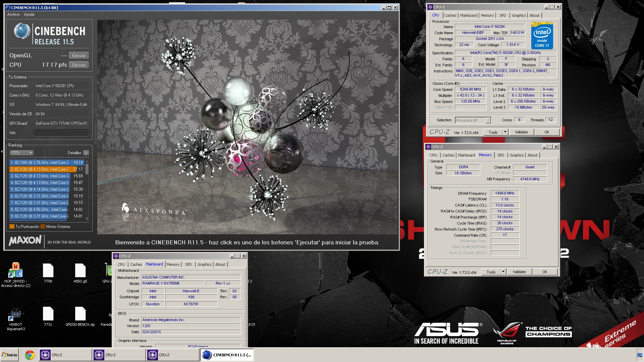Open Graphics tab in Mainboard CPU-Z window
Image resolution: width=644 pixels, height=362 pixels.
[x=204, y=264]
